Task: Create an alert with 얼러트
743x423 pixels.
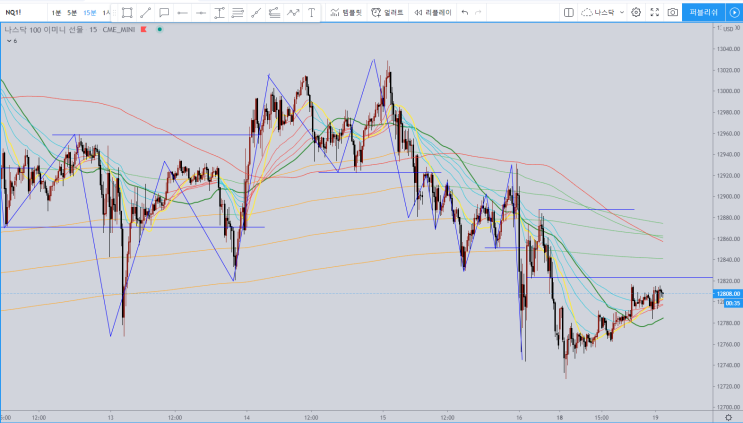Action: [388, 13]
